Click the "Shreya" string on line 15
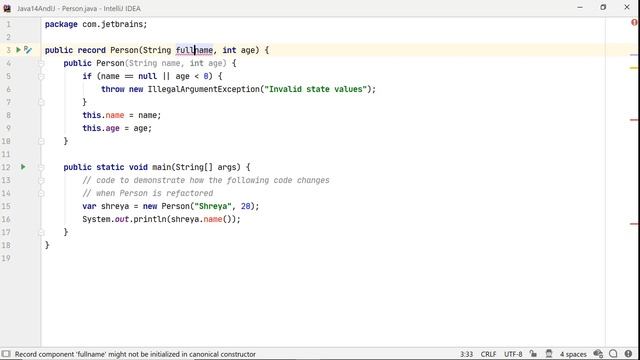 click(213, 206)
